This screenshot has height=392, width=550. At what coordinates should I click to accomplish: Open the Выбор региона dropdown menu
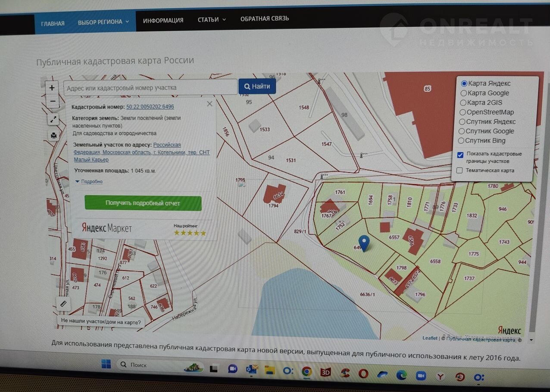(103, 22)
